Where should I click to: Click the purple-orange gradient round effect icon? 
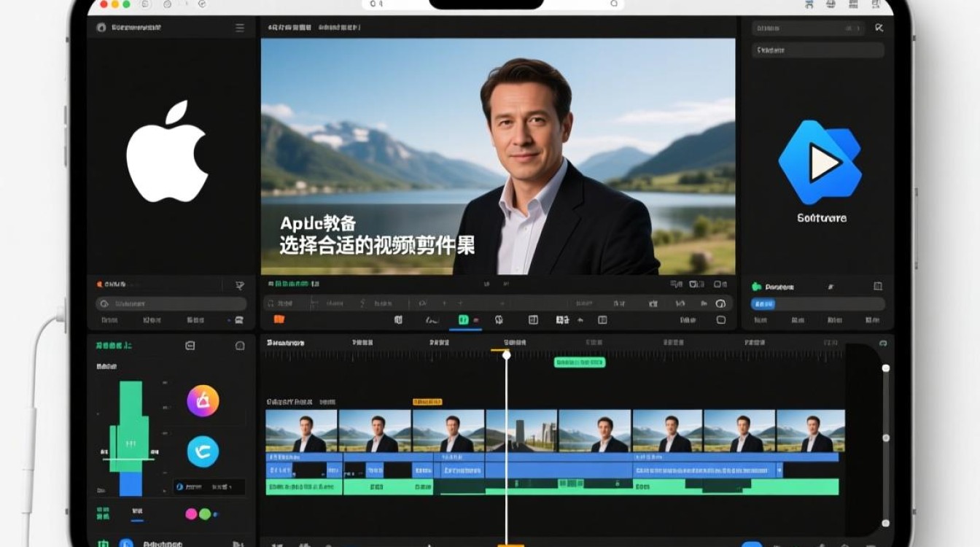pos(203,400)
